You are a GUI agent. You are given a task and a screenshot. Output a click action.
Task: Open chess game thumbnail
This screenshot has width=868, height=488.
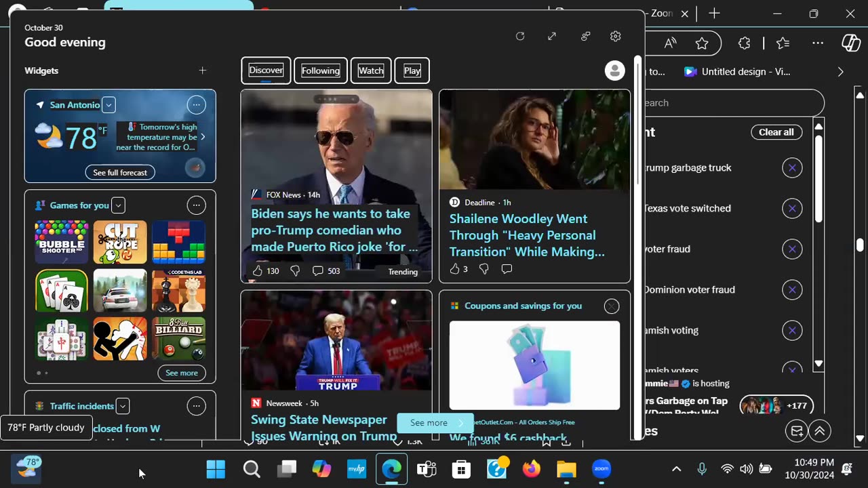[x=178, y=291]
